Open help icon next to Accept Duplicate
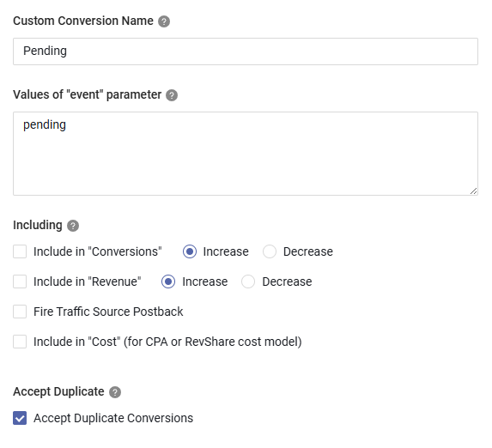 115,392
